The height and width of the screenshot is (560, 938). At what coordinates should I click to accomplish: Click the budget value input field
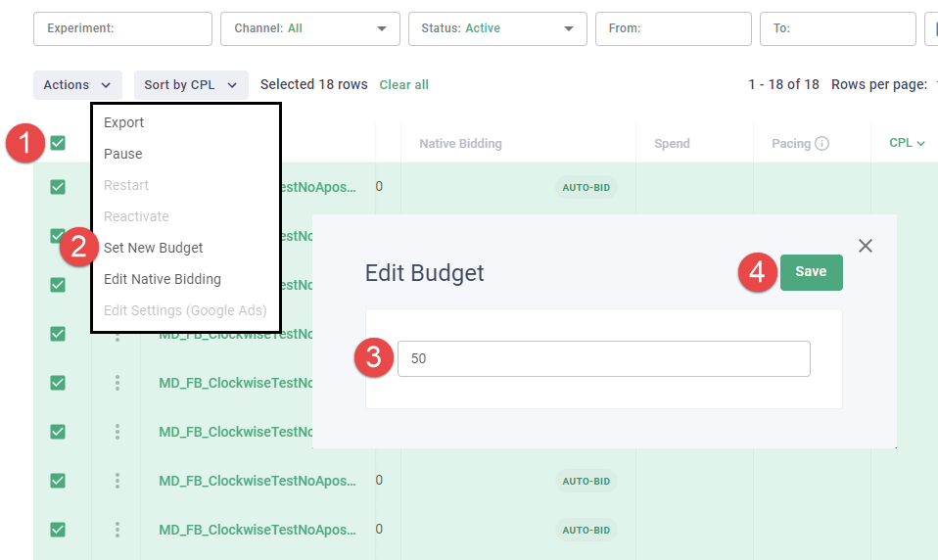[x=603, y=358]
